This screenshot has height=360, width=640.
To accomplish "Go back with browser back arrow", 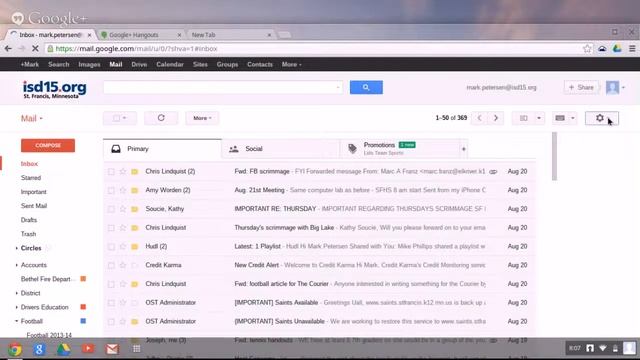I will click(8, 49).
